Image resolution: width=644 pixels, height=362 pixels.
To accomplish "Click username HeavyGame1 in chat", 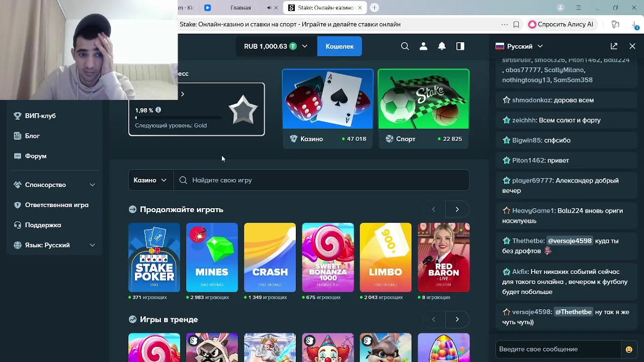I will click(x=533, y=211).
